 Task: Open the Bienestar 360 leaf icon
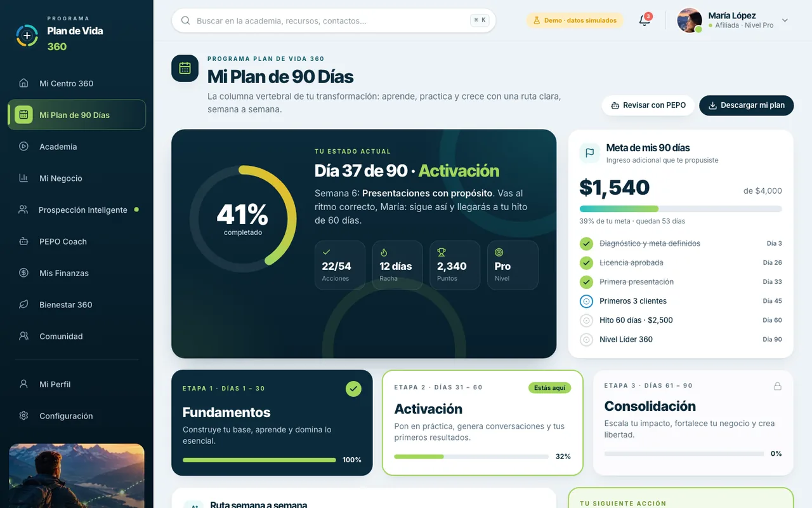click(23, 305)
